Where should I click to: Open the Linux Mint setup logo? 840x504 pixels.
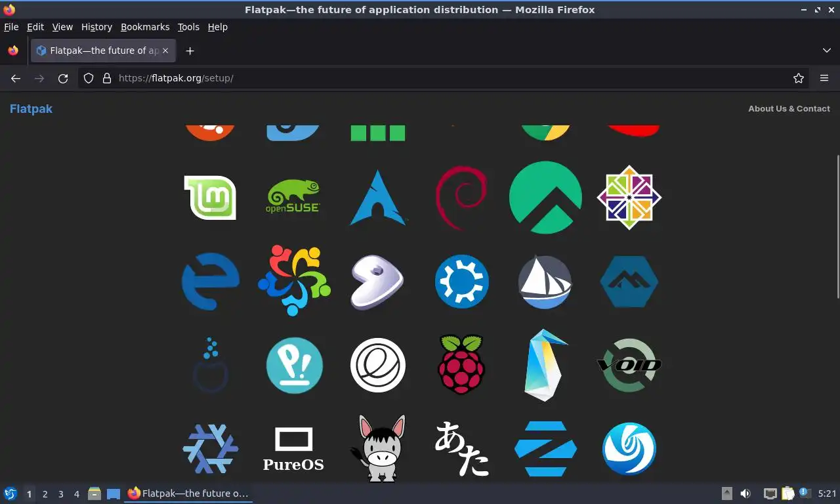click(210, 198)
